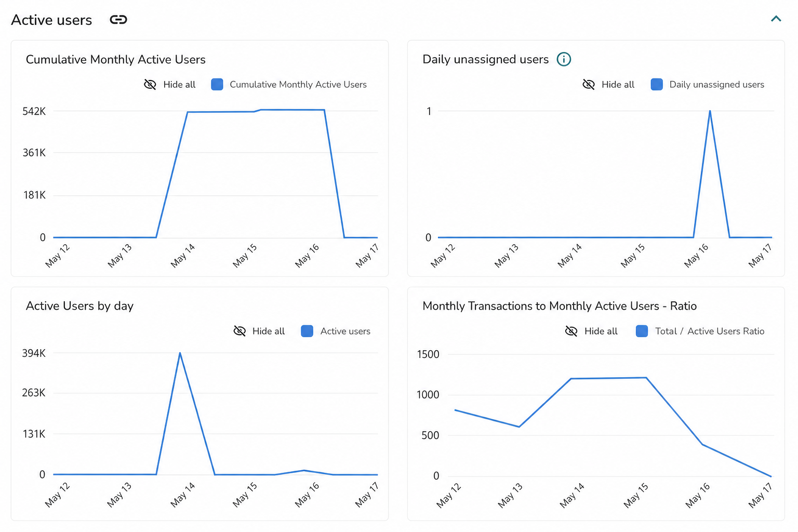Click the peak of the Daily unassigned users line
The height and width of the screenshot is (532, 798).
[710, 111]
